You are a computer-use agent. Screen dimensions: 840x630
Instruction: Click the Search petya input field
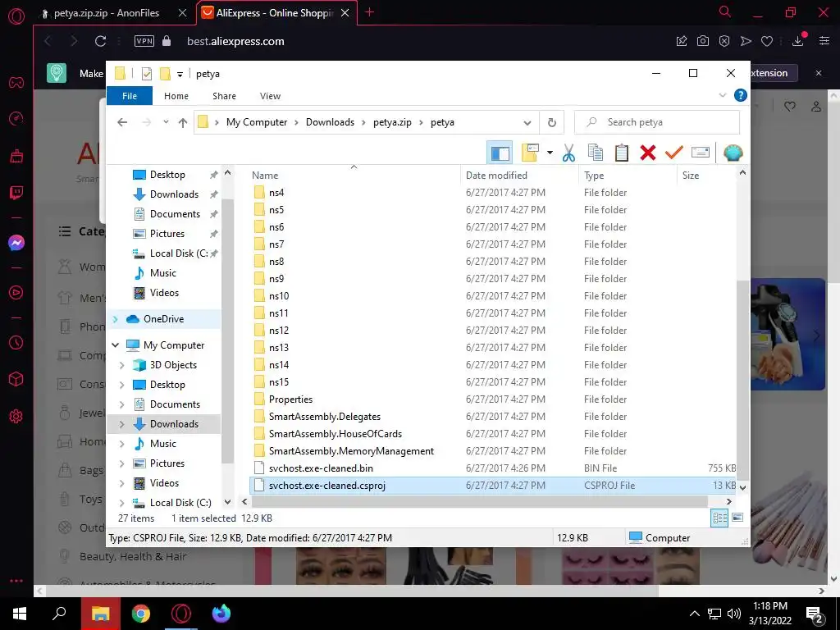click(x=657, y=122)
